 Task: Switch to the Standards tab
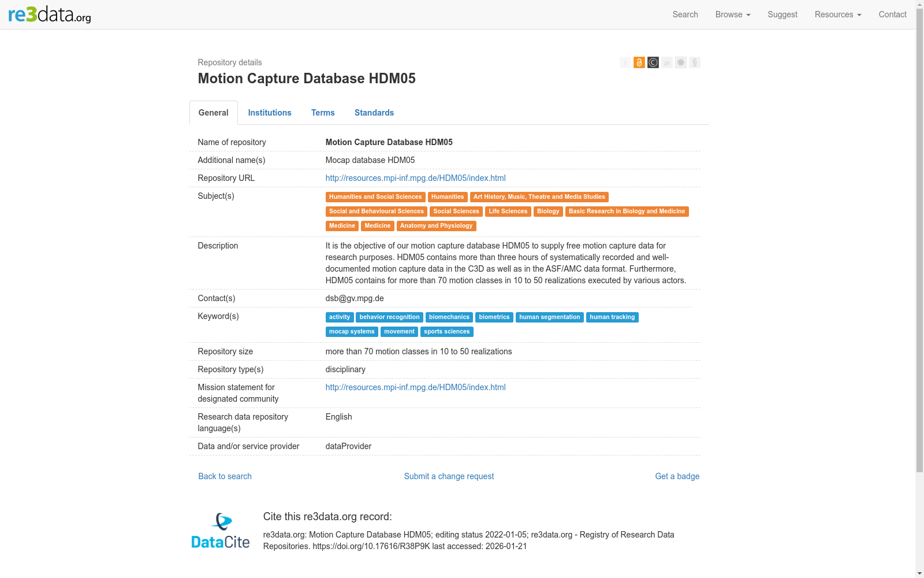(x=374, y=113)
